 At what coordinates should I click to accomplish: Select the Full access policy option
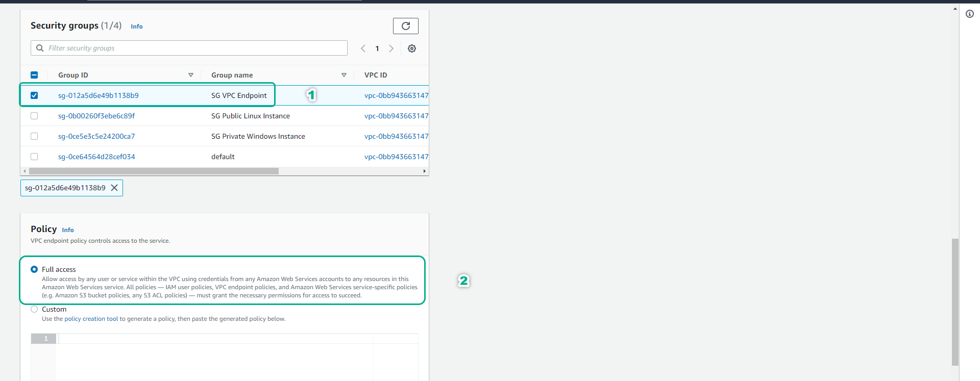coord(34,269)
